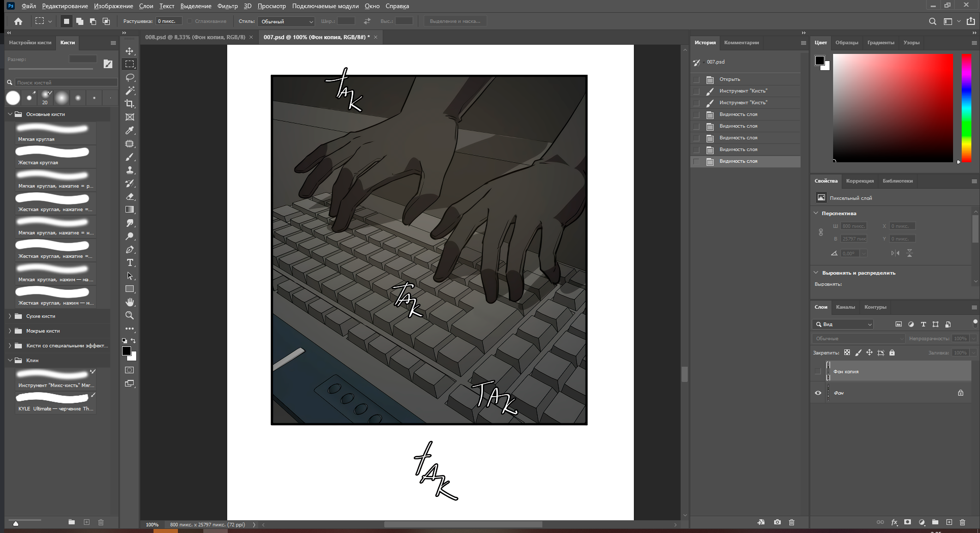Open layer filter Вид dropdown
This screenshot has width=980, height=533.
pos(843,324)
